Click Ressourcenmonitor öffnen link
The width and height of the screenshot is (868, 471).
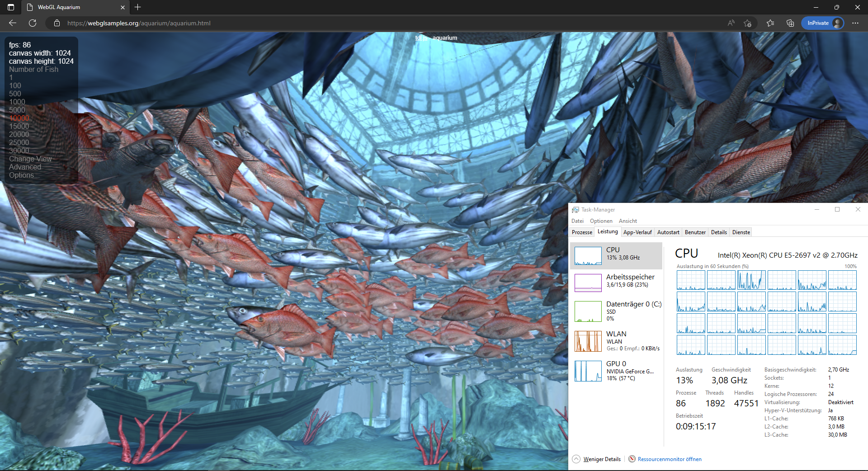pyautogui.click(x=670, y=459)
